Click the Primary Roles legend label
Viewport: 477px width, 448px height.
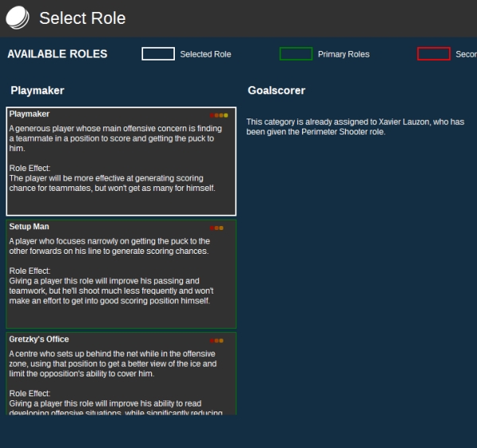coord(343,54)
